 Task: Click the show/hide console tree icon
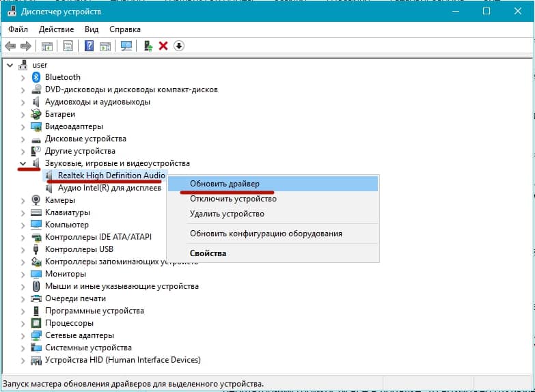[x=46, y=46]
